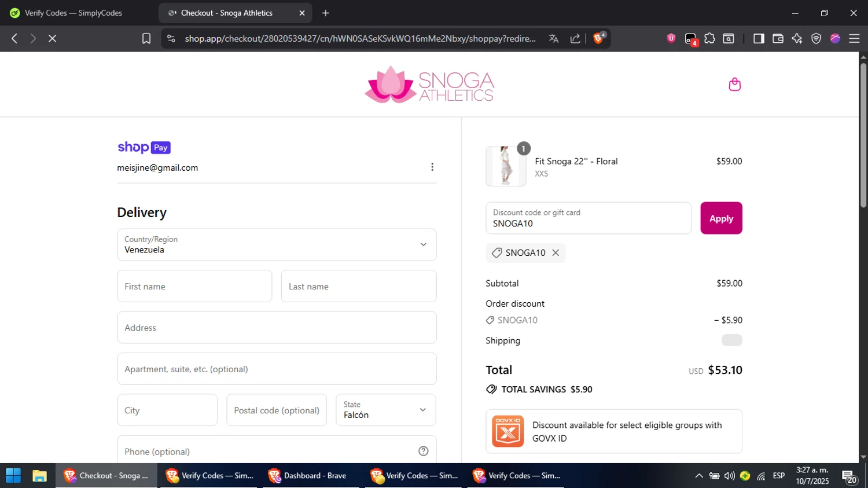Image resolution: width=868 pixels, height=488 pixels.
Task: Switch to Verify Codes — SimplyCodes tab
Action: point(73,13)
